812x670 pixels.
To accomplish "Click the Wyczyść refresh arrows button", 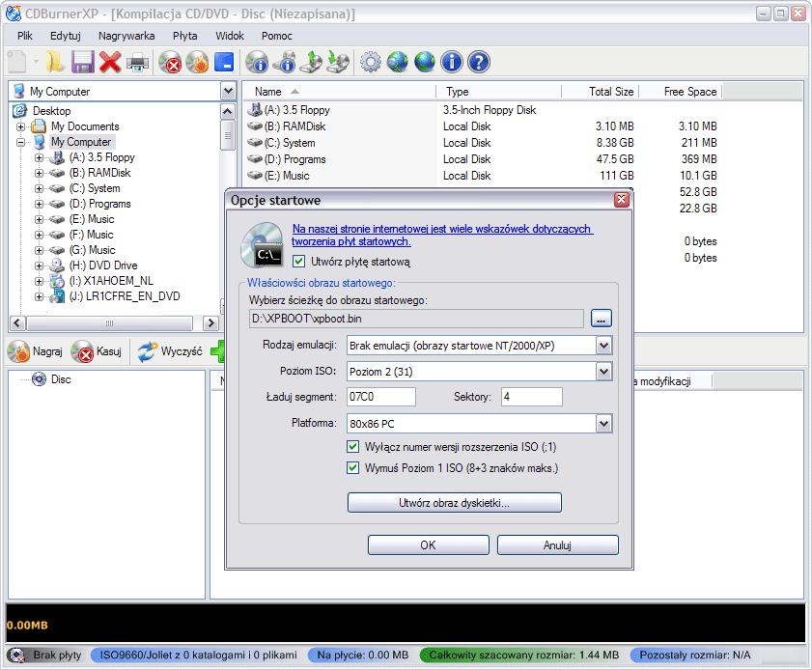I will point(169,351).
